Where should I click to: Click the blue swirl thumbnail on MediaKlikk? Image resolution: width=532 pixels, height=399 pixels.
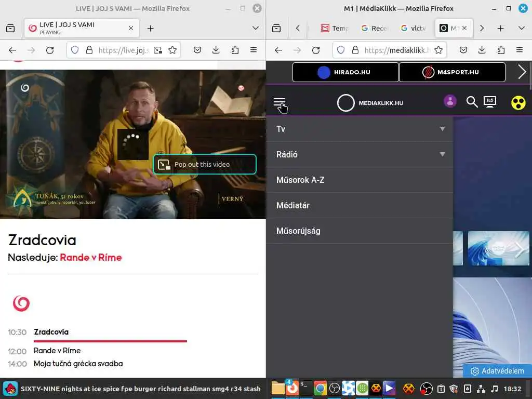[498, 248]
